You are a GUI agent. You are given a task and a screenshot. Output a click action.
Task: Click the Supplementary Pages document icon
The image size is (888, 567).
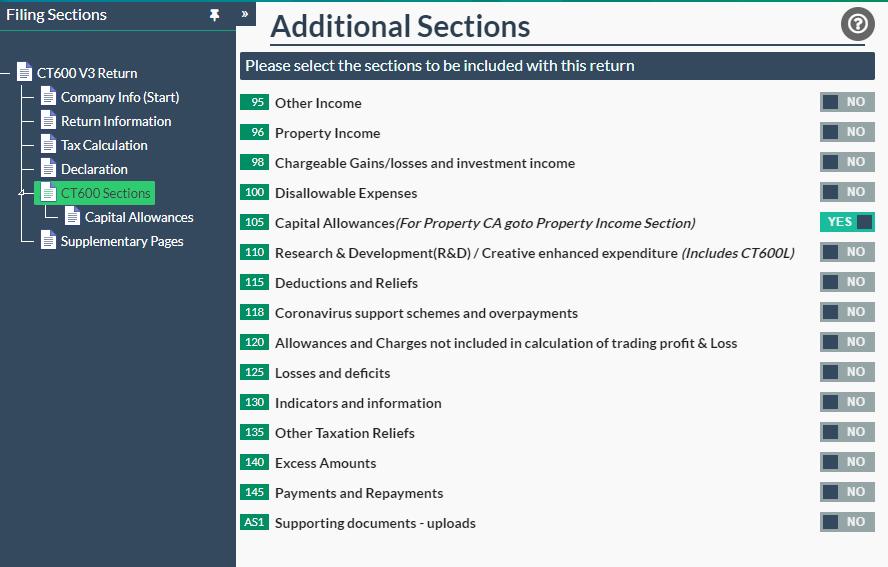(49, 241)
